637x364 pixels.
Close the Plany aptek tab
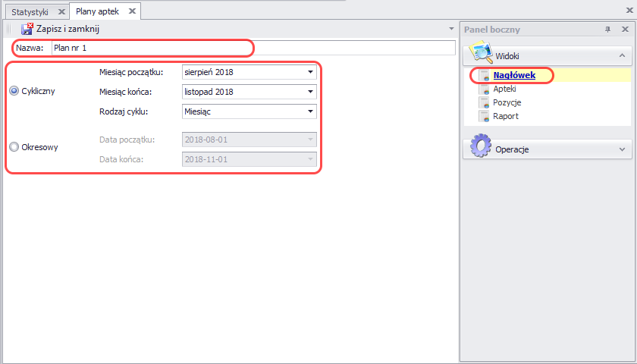click(x=131, y=11)
